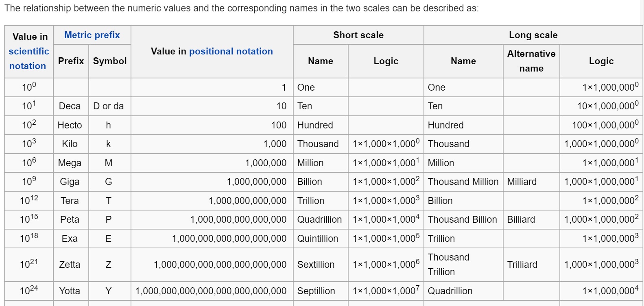
Task: Click the Hecto prefix cell
Action: (71, 125)
